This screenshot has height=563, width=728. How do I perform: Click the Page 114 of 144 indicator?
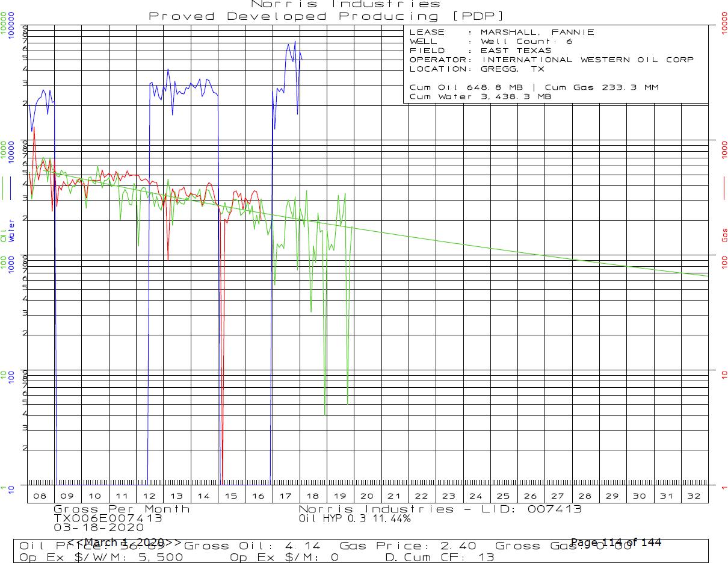616,543
